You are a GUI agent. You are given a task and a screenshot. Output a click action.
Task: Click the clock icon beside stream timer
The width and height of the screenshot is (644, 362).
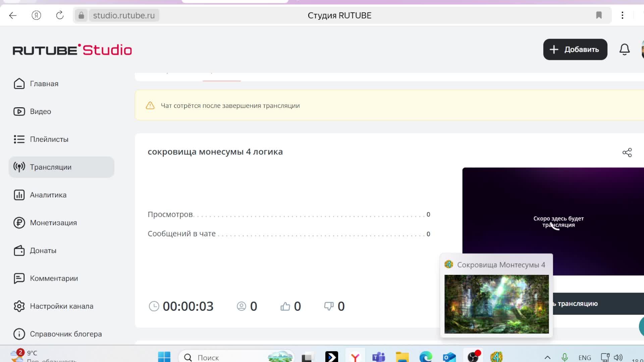click(154, 306)
